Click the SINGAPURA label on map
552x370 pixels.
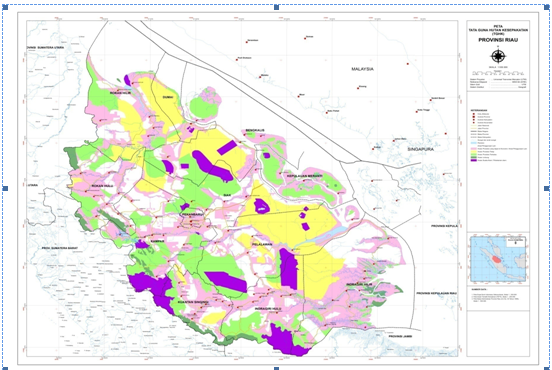[421, 149]
